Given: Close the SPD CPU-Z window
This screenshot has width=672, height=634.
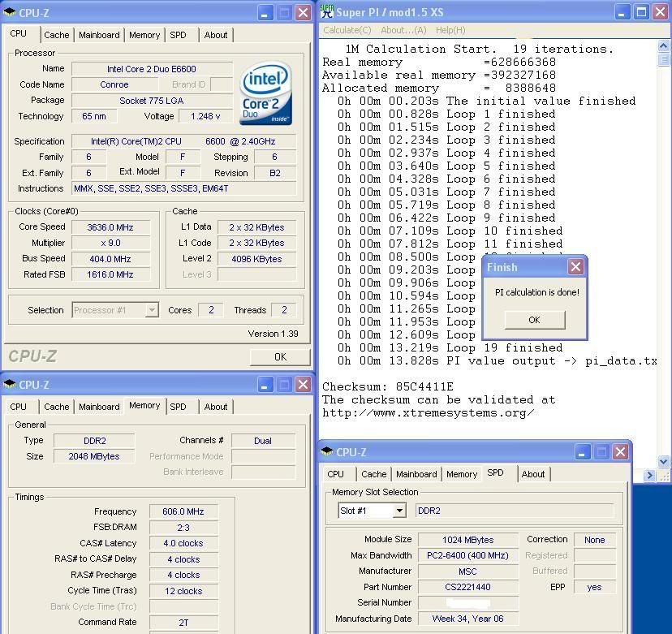Looking at the screenshot, I should pyautogui.click(x=621, y=451).
